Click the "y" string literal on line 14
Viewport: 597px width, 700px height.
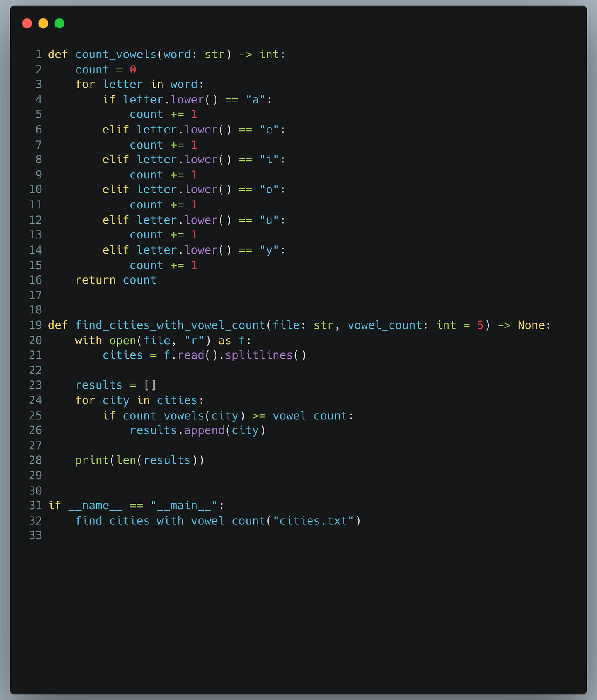pos(269,250)
